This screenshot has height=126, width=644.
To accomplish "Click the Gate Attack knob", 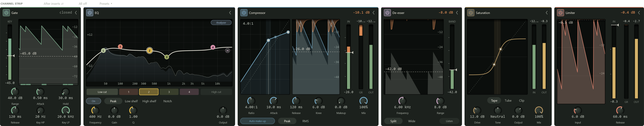I will (40, 91).
